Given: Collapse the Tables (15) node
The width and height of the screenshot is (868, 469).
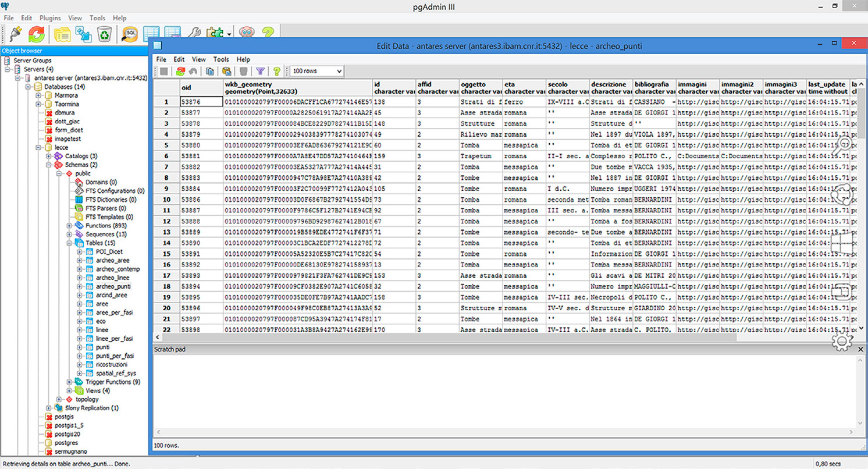Looking at the screenshot, I should click(69, 243).
